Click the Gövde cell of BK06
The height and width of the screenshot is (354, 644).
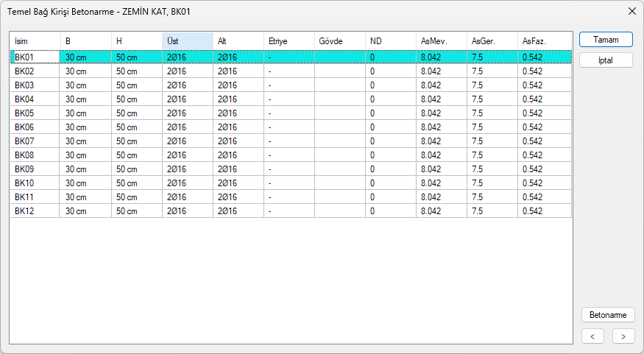340,127
